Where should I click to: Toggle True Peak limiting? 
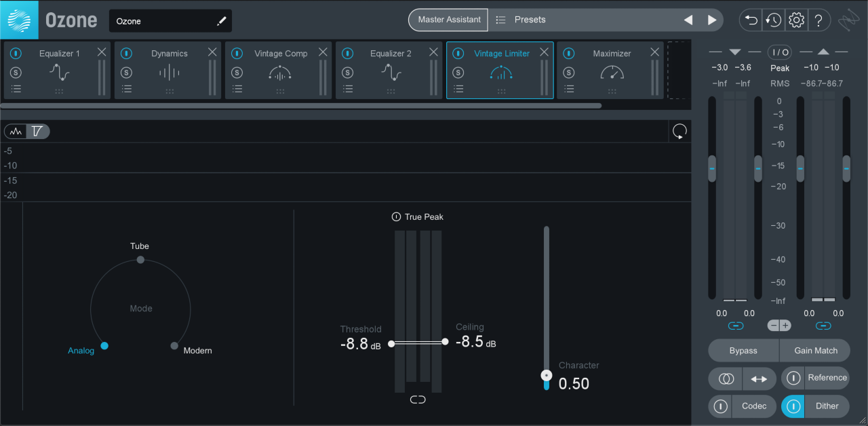coord(397,217)
